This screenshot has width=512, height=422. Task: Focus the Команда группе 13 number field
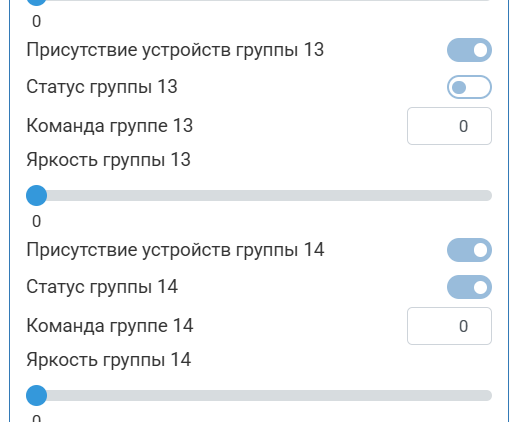(449, 126)
